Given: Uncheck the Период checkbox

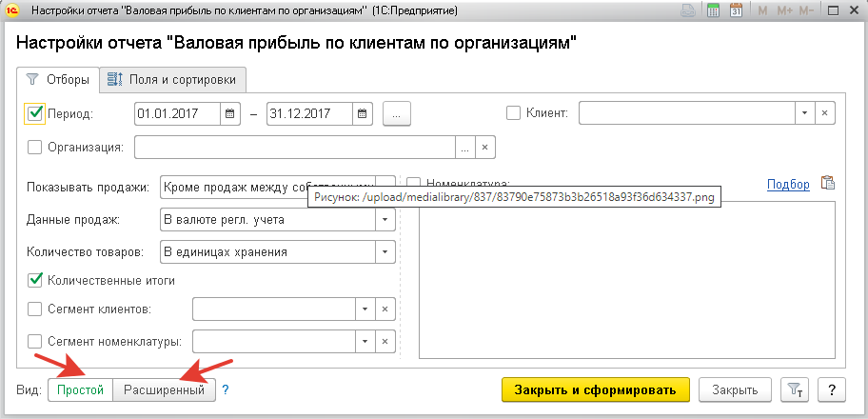Looking at the screenshot, I should pos(36,113).
